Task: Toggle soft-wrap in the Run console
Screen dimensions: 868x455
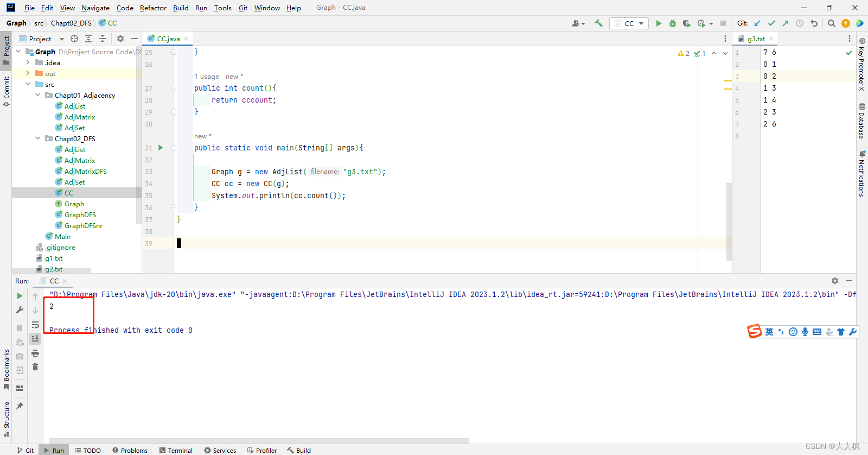Action: point(35,325)
